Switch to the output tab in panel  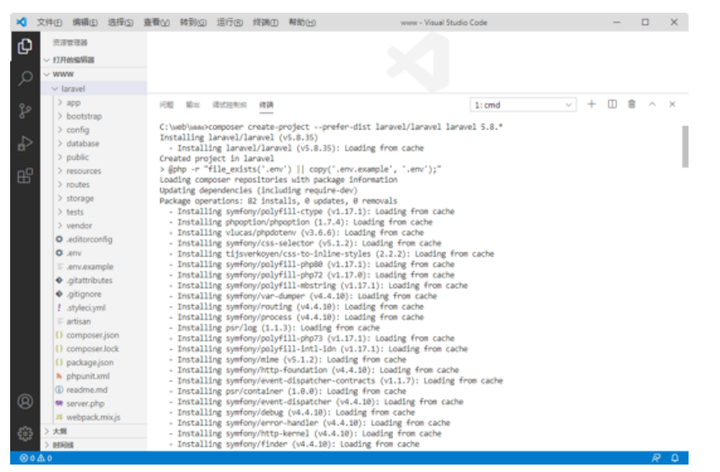[193, 105]
